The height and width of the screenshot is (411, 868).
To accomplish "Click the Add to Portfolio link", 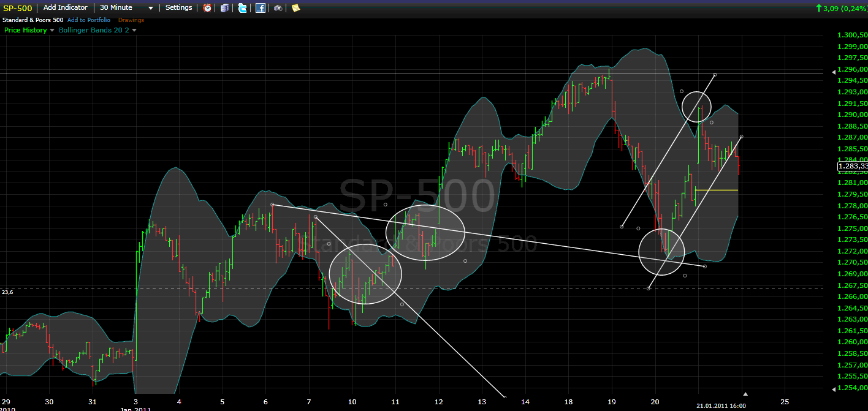I will click(x=89, y=20).
